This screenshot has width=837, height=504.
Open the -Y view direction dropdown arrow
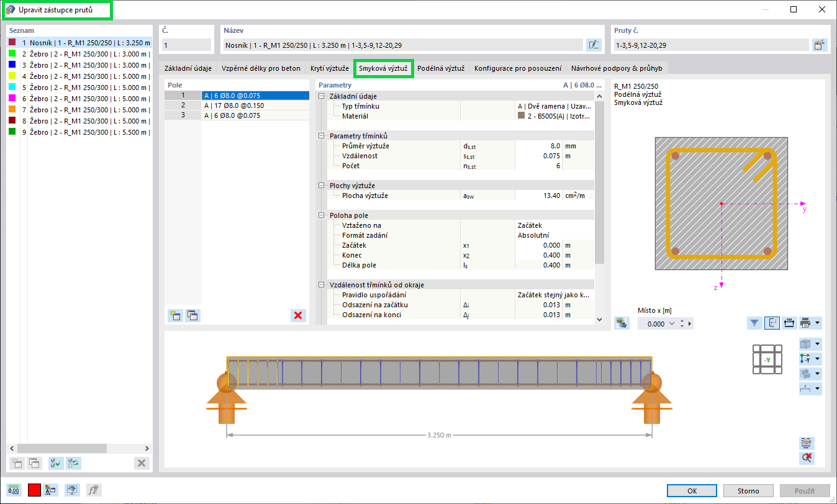(x=818, y=359)
